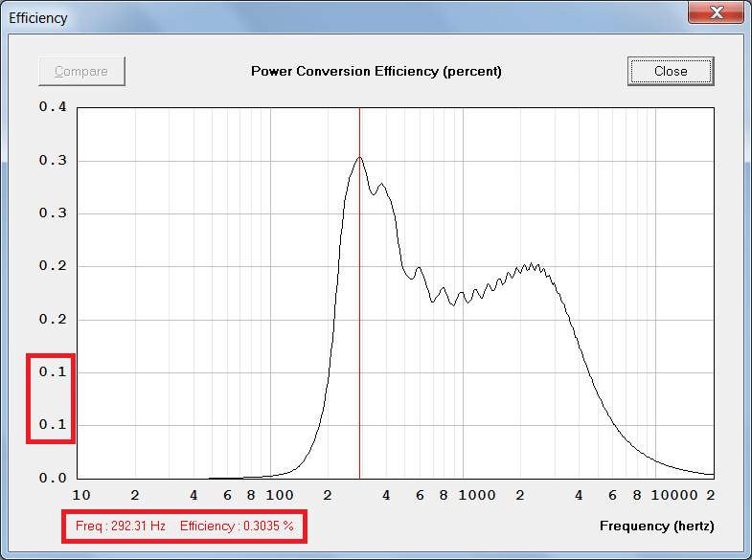Viewport: 752px width, 560px height.
Task: Click the 0.4 value on the vertical axis
Action: coord(53,107)
